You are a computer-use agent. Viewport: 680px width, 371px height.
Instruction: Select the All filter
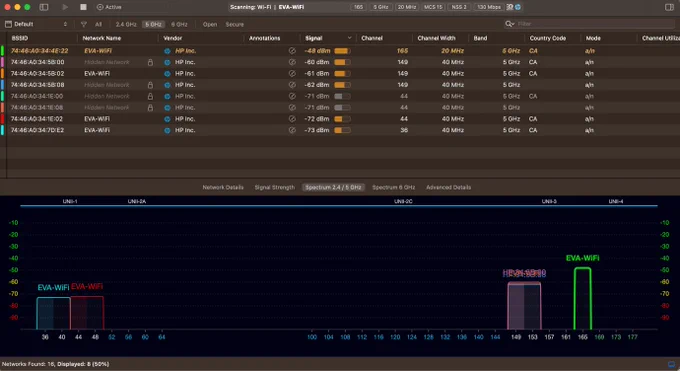(98, 24)
